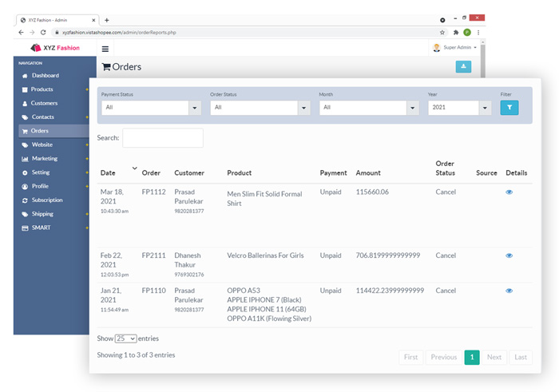
Task: Toggle the hamburger menu icon
Action: (105, 49)
